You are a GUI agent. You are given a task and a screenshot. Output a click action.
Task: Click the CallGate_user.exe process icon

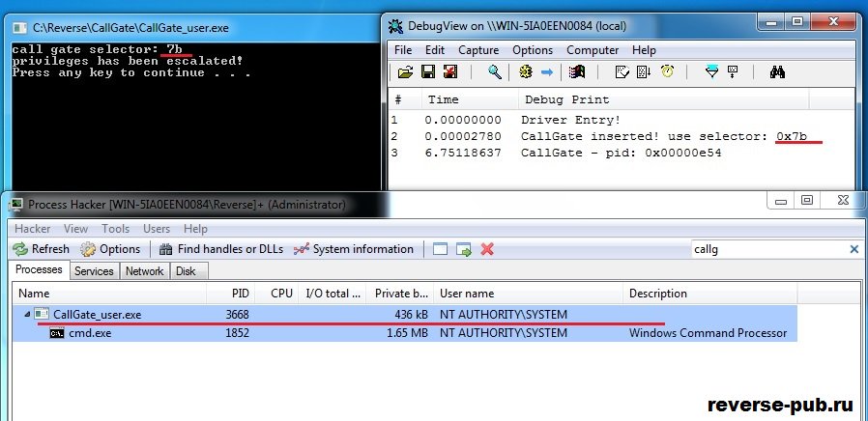(42, 314)
